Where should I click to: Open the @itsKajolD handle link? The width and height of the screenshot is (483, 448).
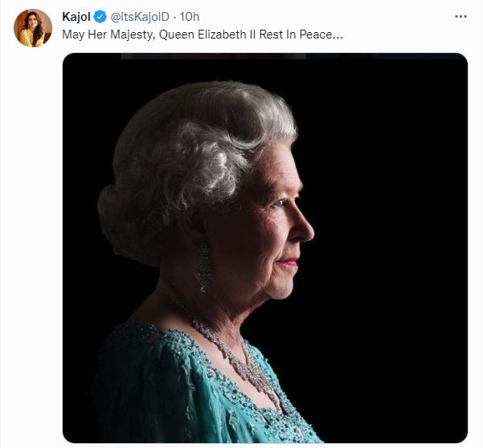click(140, 17)
